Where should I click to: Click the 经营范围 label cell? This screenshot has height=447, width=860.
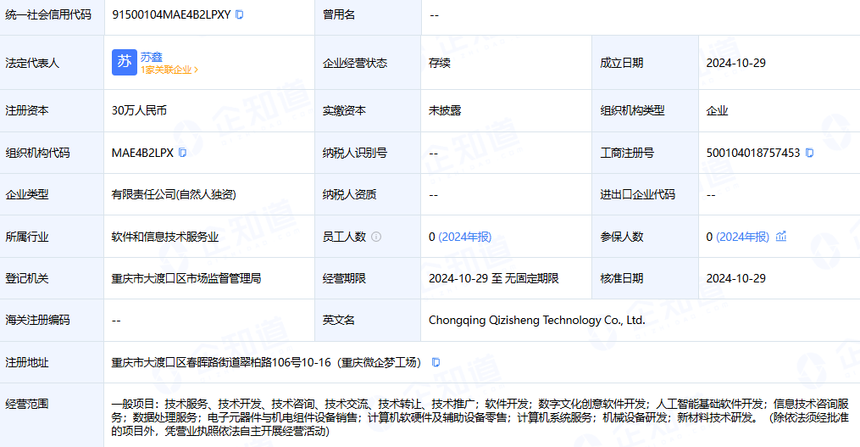52,415
